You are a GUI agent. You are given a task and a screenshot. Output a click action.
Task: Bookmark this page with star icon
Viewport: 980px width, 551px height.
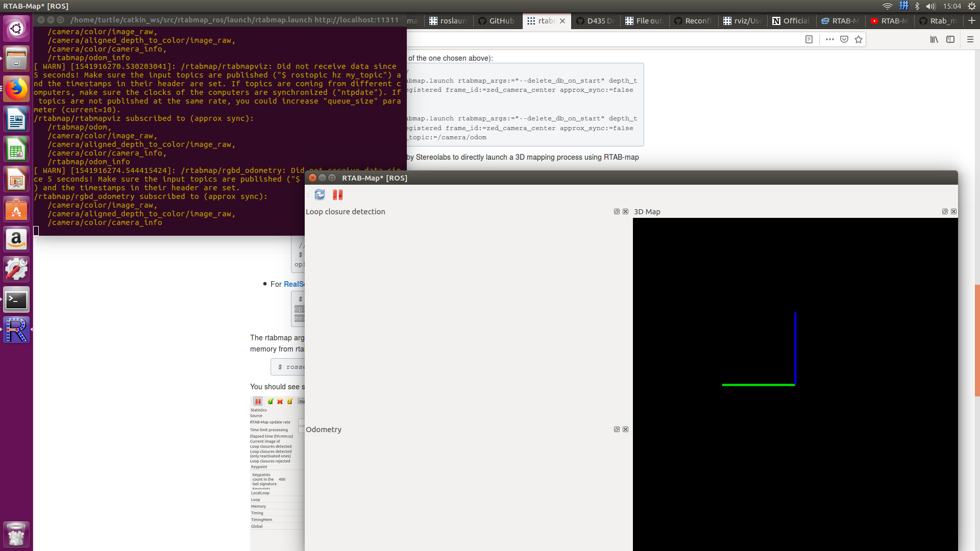coord(859,39)
